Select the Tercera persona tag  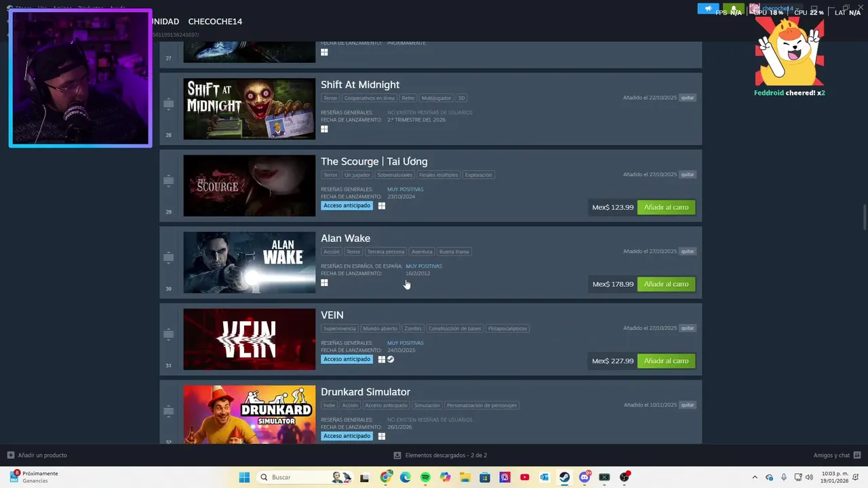385,251
